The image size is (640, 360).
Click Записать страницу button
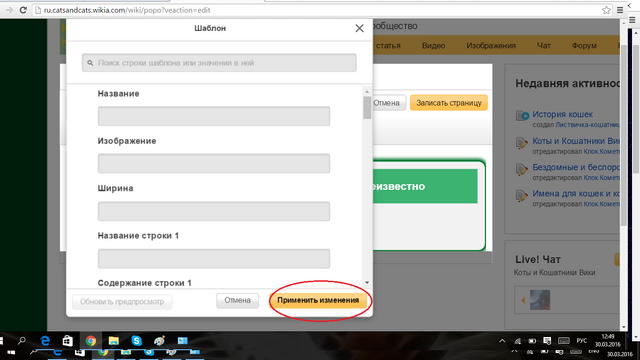click(x=449, y=103)
